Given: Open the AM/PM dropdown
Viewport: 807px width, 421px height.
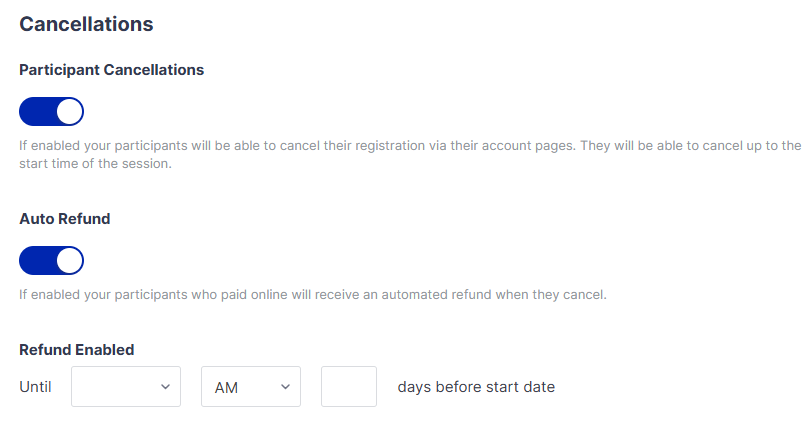Looking at the screenshot, I should point(250,386).
